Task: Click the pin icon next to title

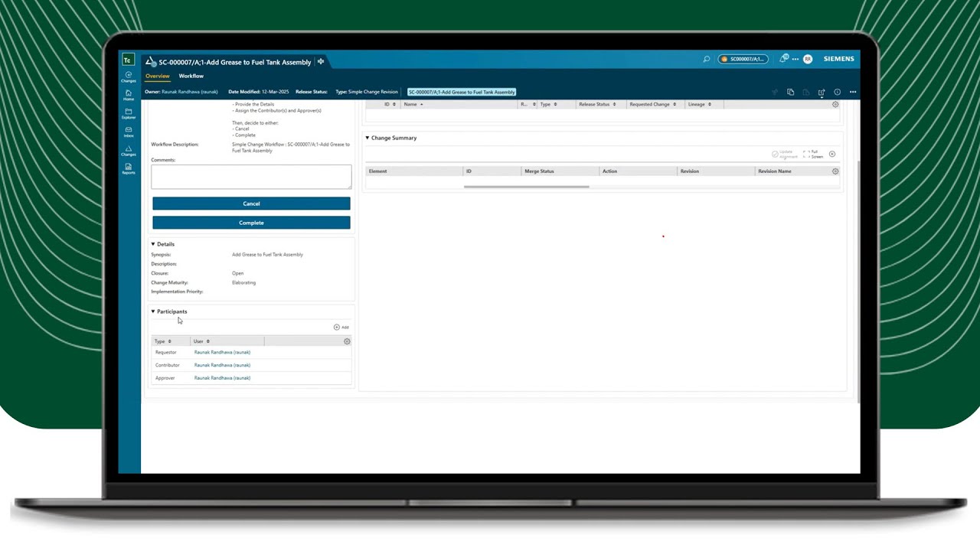Action: click(x=321, y=61)
